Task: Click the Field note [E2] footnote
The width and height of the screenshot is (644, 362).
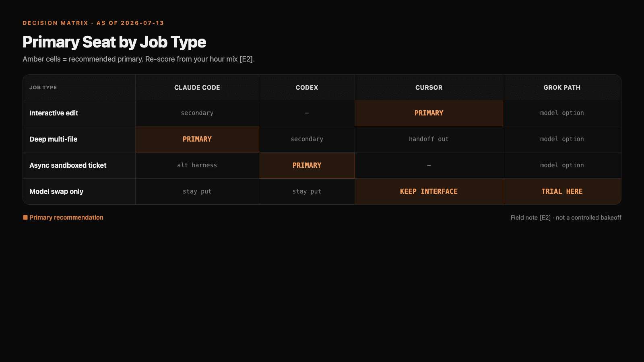Action: coord(566,218)
